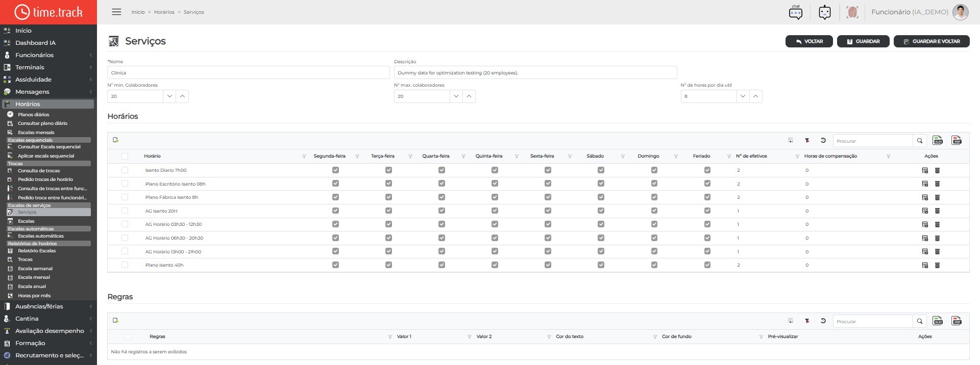Viewport: 980px width, 365px height.
Task: Increase Nº max. colaboradores value
Action: point(469,96)
